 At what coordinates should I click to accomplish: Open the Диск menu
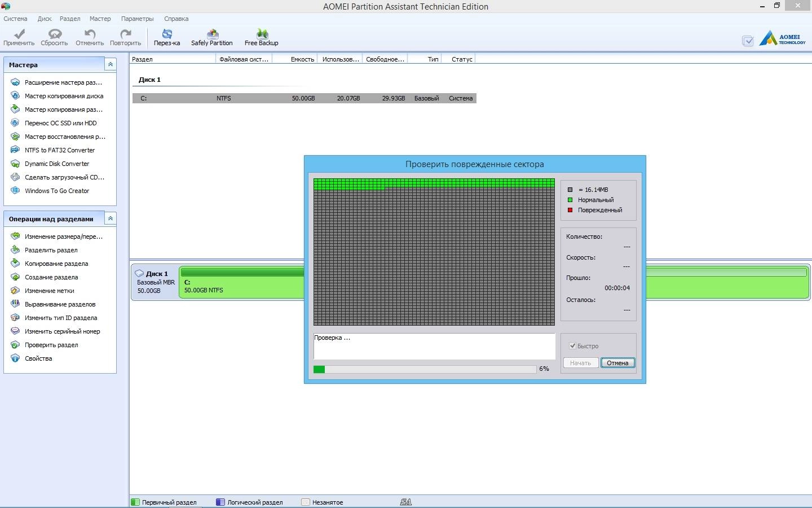click(x=45, y=19)
